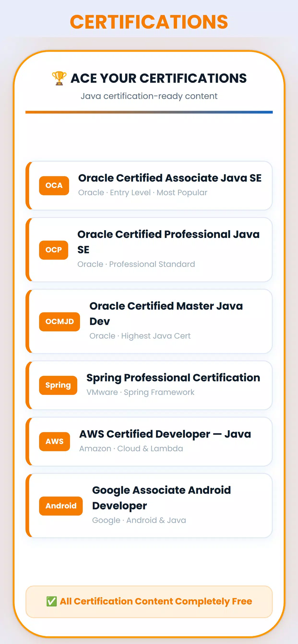This screenshot has height=644, width=298.
Task: Click Oracle · Highest Java Cert text
Action: click(x=140, y=336)
